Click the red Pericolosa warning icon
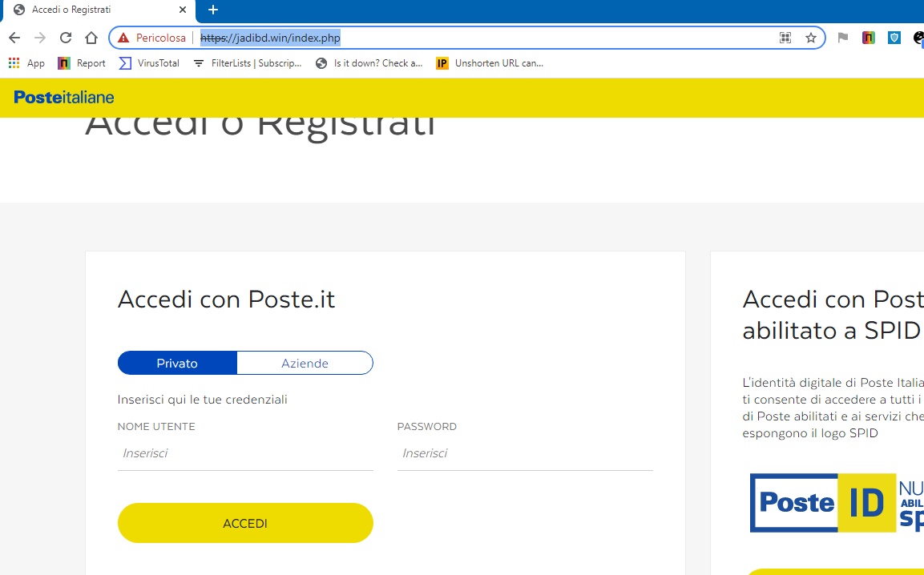This screenshot has height=575, width=924. click(x=123, y=38)
